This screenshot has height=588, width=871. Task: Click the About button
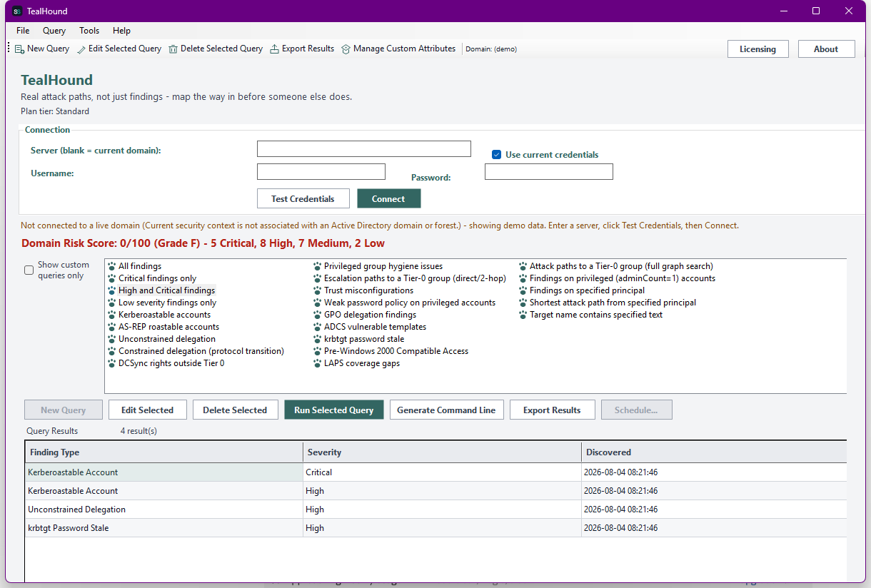click(826, 49)
